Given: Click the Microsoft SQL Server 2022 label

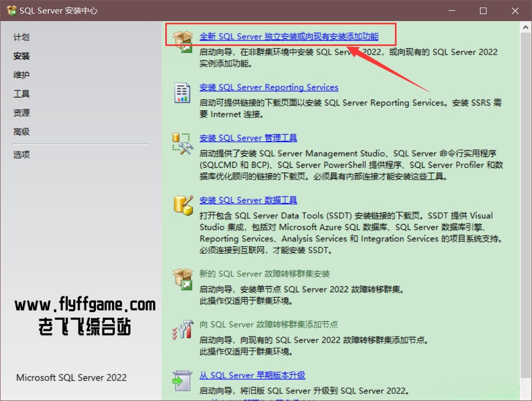Looking at the screenshot, I should click(x=72, y=378).
